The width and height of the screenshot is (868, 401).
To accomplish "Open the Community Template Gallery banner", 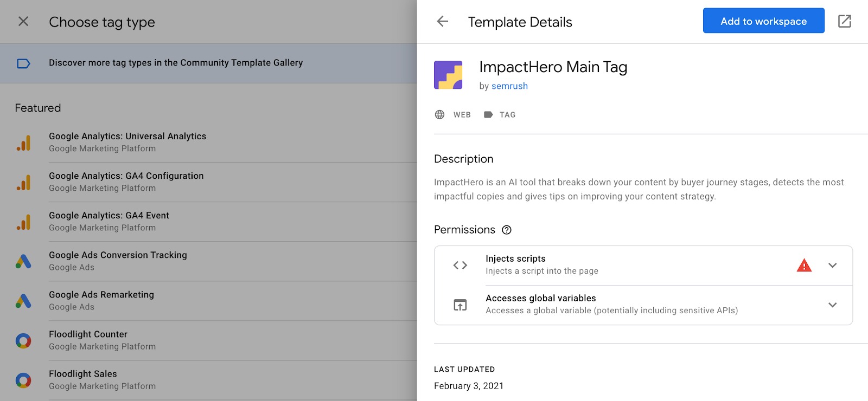I will (208, 63).
